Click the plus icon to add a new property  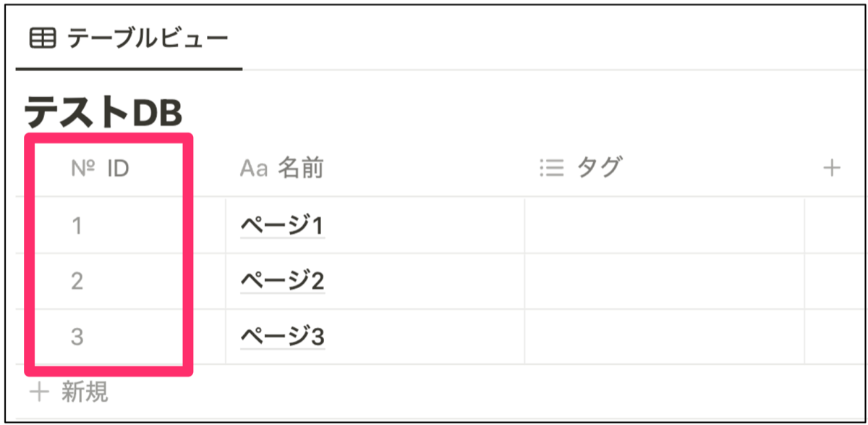(x=833, y=167)
